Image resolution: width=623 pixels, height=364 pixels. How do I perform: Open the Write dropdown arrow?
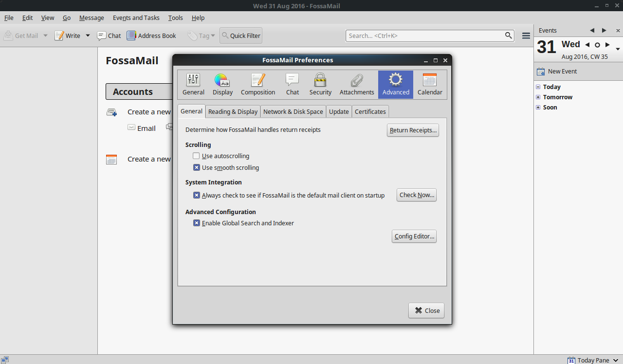coord(88,36)
